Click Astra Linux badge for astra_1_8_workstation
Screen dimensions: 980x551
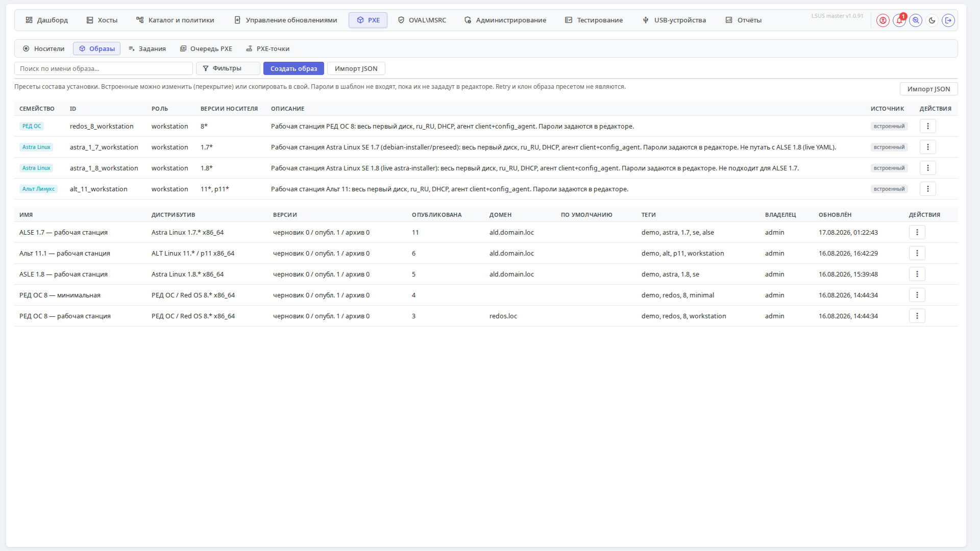pyautogui.click(x=36, y=168)
